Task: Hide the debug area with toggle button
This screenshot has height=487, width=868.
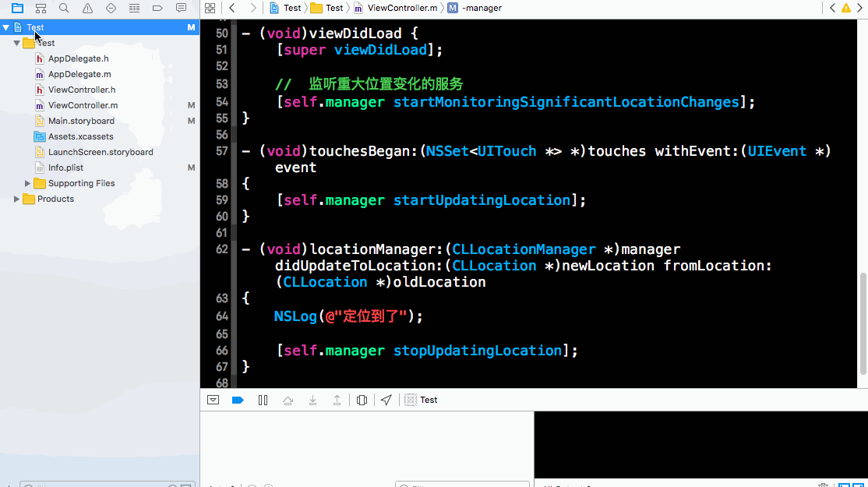Action: tap(213, 400)
